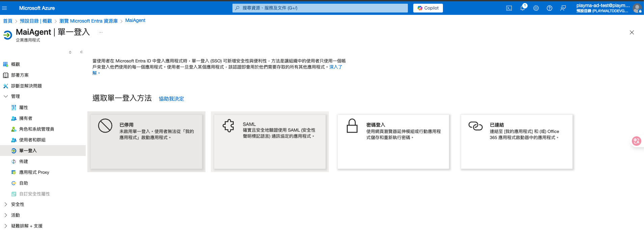The width and height of the screenshot is (644, 245).
Task: Click the sidebar up/down sort arrows
Action: point(70,52)
